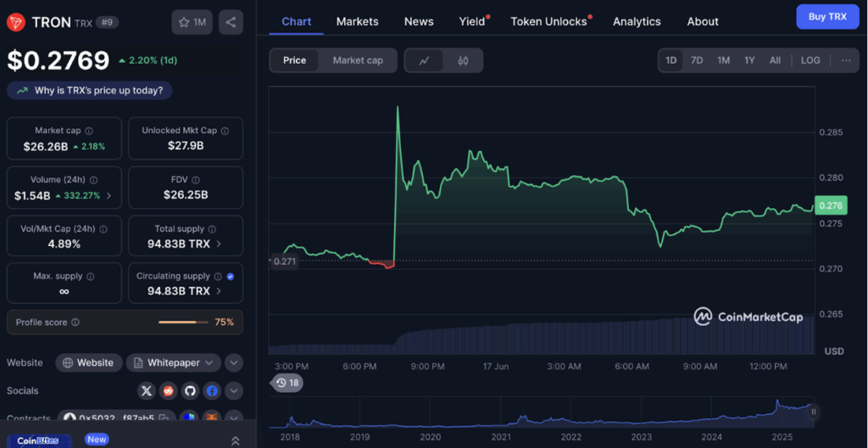Image resolution: width=868 pixels, height=448 pixels.
Task: Switch to the Token Unlocks tab
Action: click(x=548, y=21)
